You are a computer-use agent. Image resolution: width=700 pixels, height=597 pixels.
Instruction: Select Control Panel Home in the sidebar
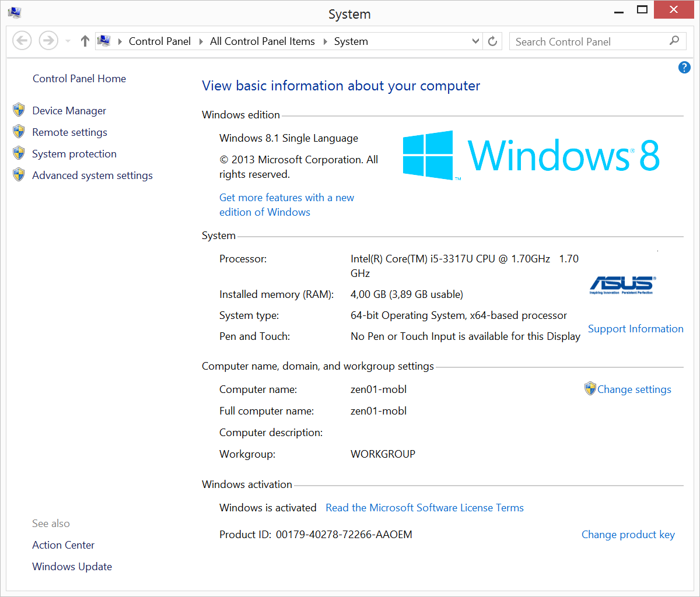[x=79, y=78]
